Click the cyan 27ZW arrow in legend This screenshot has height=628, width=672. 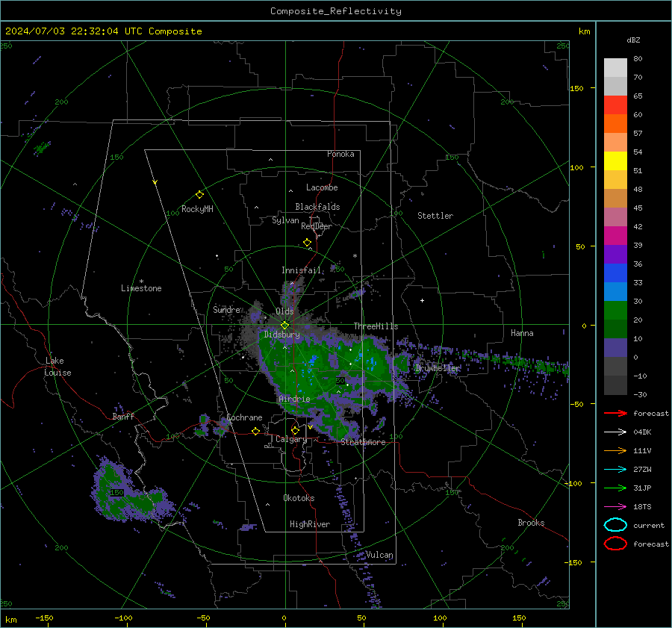pyautogui.click(x=615, y=470)
